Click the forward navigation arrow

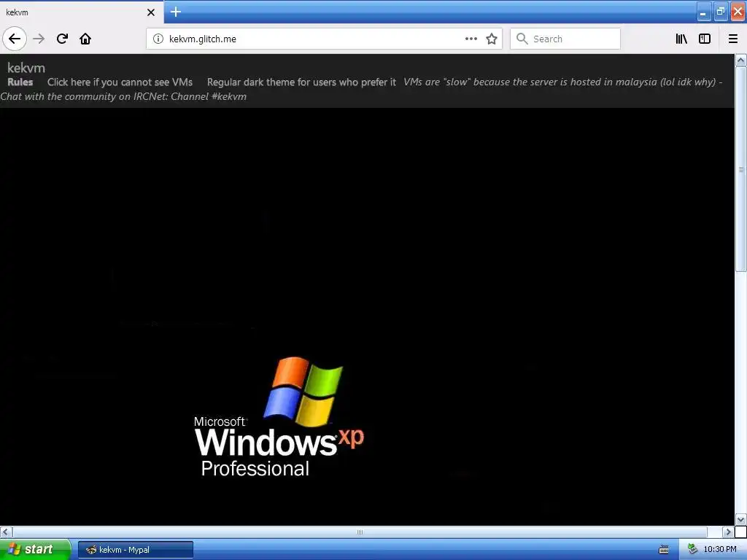click(39, 39)
